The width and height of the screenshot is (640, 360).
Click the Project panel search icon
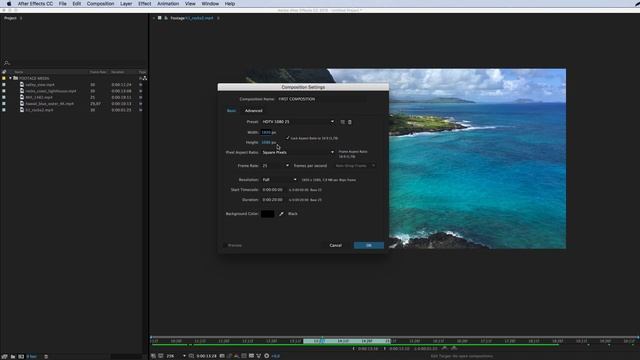[7, 63]
